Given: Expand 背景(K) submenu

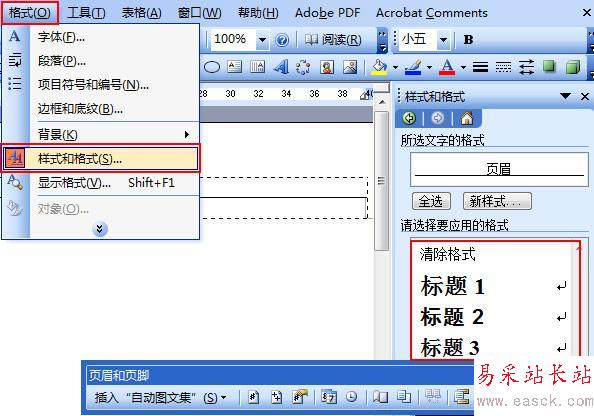Looking at the screenshot, I should 114,134.
